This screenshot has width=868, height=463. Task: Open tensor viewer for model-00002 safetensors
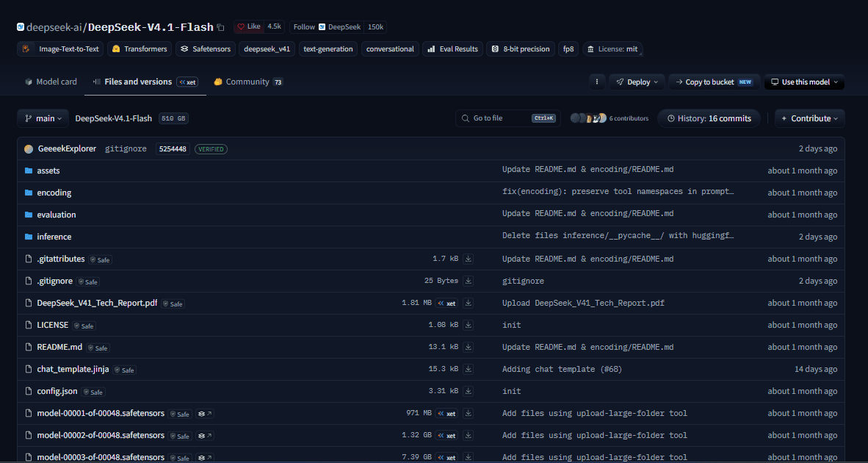coord(206,436)
